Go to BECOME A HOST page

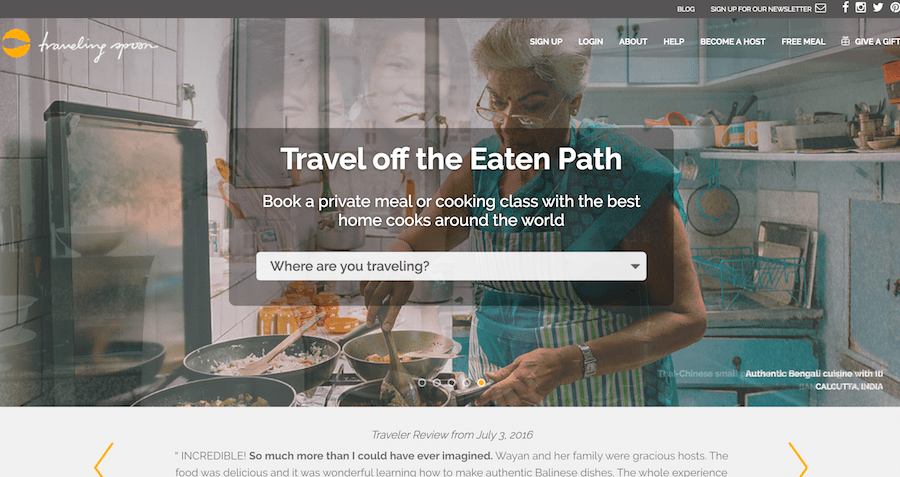coord(732,42)
